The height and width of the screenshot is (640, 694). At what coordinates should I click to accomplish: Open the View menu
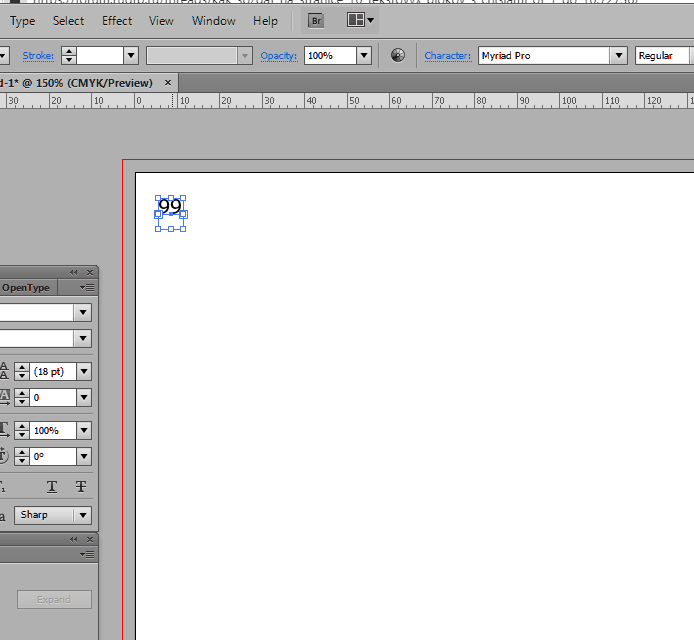point(161,21)
